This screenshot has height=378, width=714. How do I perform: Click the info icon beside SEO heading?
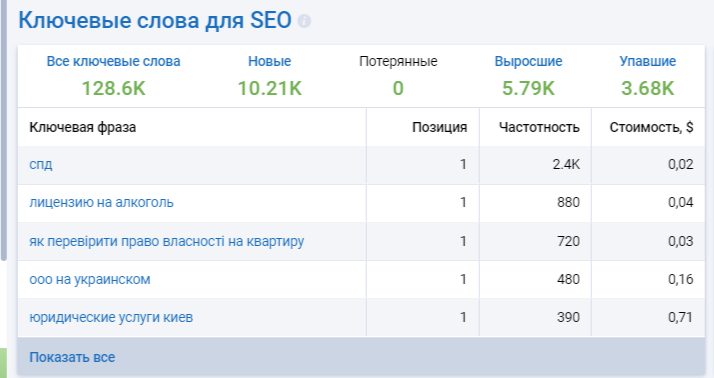304,21
